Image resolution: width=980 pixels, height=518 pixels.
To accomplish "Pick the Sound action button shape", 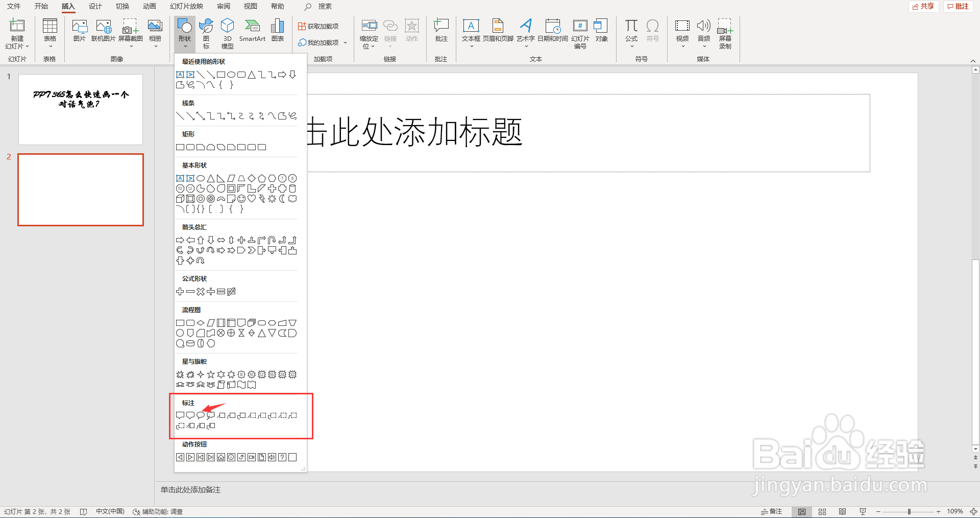I will pos(272,457).
